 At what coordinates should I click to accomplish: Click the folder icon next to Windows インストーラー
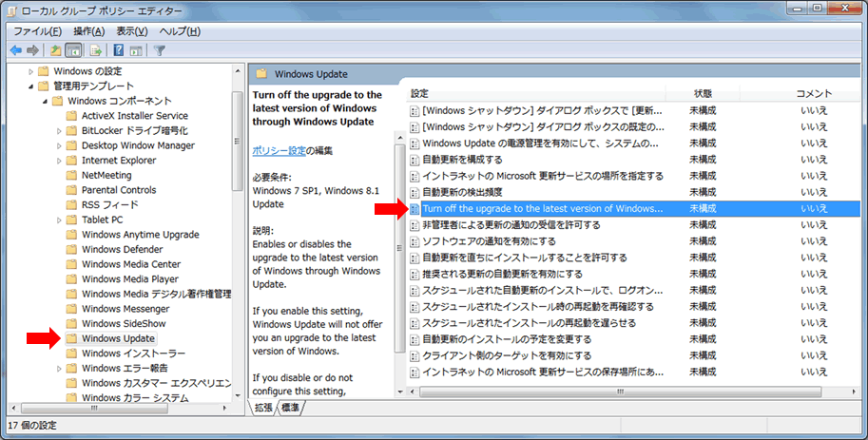coord(71,354)
